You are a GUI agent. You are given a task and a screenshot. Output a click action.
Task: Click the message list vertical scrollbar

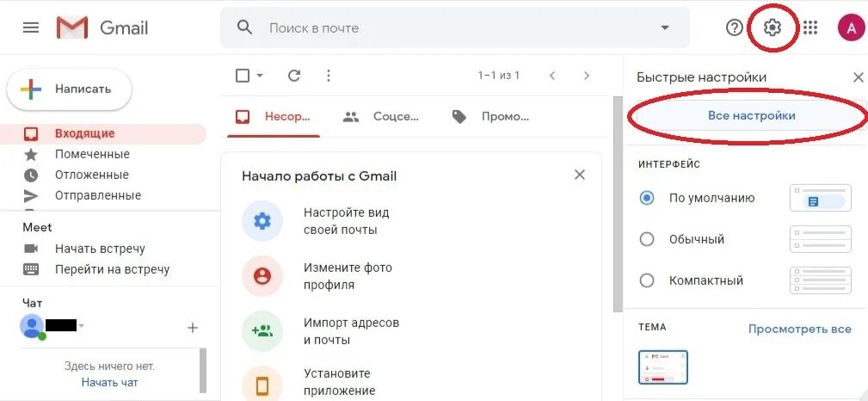pos(619,205)
